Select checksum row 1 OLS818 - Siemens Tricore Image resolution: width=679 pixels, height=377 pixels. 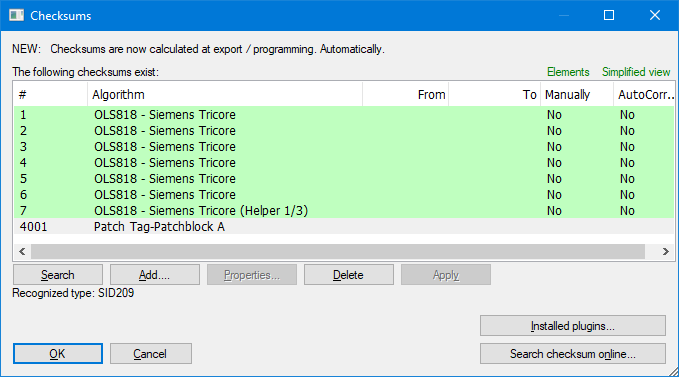[344, 115]
